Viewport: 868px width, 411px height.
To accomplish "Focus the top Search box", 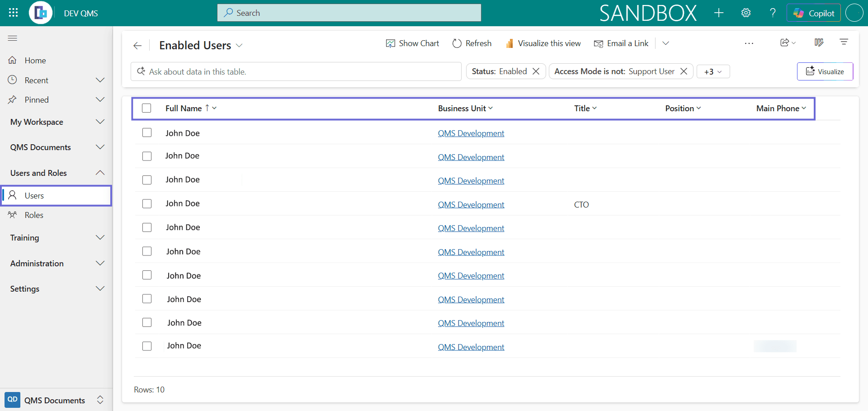I will click(x=349, y=13).
